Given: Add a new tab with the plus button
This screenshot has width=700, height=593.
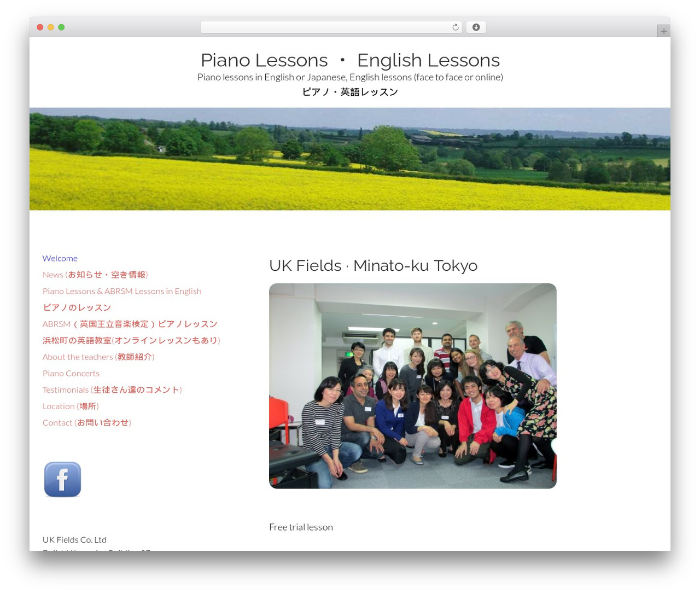Looking at the screenshot, I should [663, 31].
